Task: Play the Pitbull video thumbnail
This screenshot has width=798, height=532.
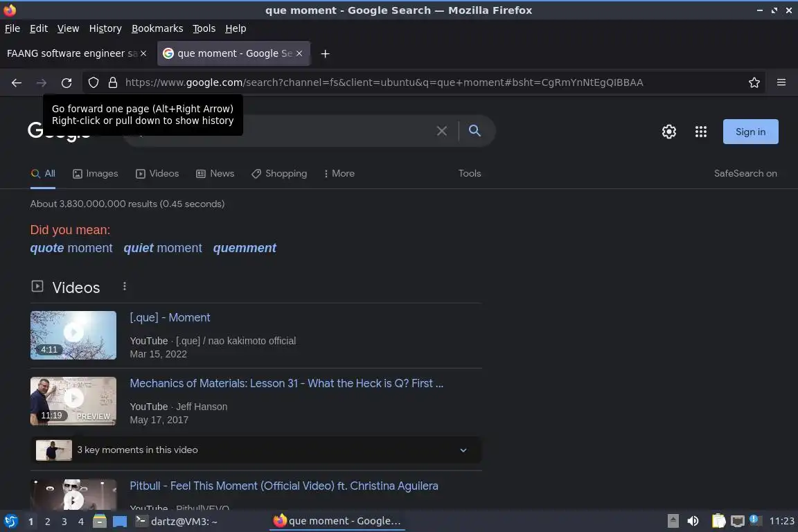Action: pyautogui.click(x=73, y=495)
